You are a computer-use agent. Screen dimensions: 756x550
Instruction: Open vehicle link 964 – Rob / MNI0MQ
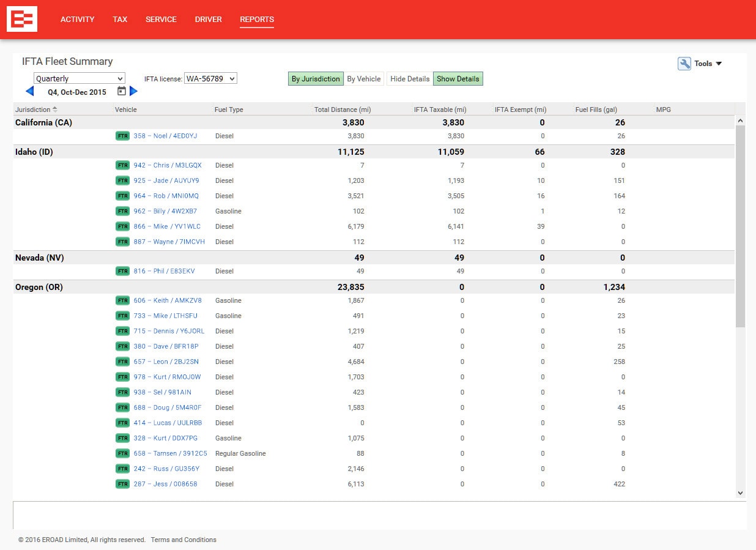pos(166,196)
